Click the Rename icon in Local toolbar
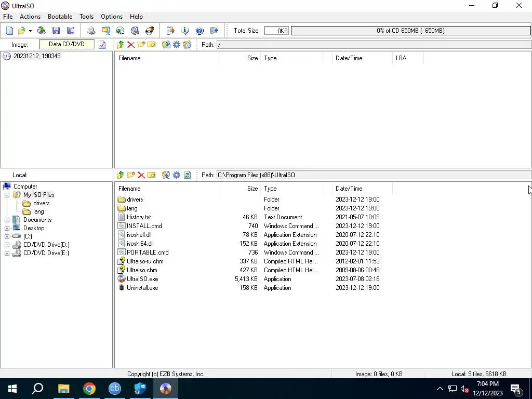Viewport: 532px width, 399px height. 152,175
